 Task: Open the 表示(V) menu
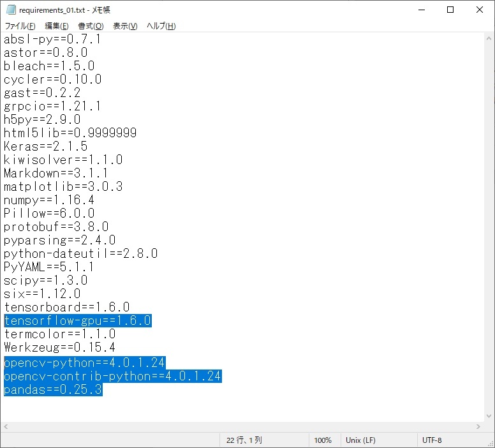pyautogui.click(x=125, y=26)
